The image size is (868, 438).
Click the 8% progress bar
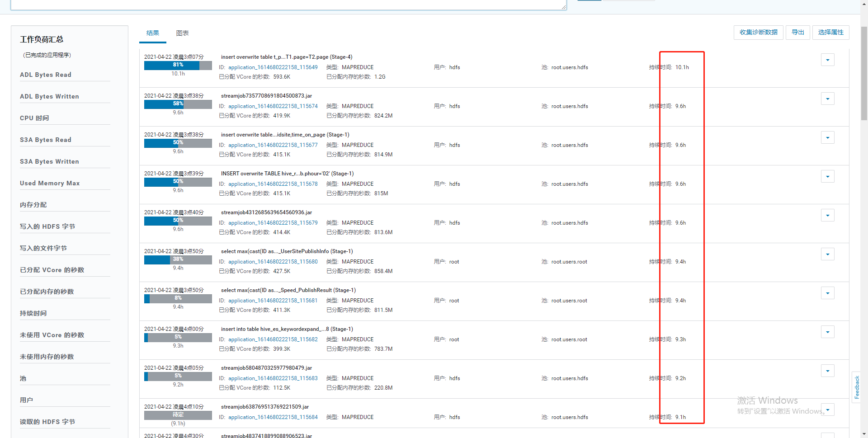pyautogui.click(x=178, y=298)
